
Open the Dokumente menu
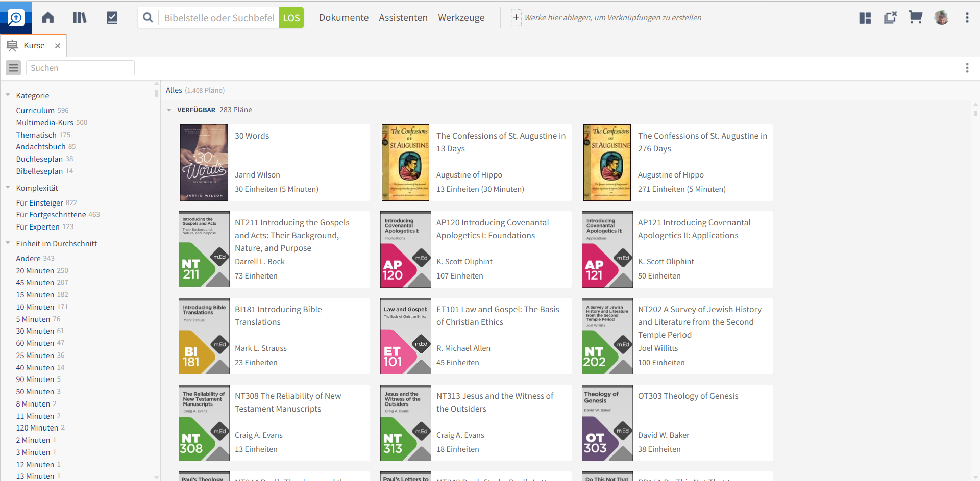pos(344,18)
